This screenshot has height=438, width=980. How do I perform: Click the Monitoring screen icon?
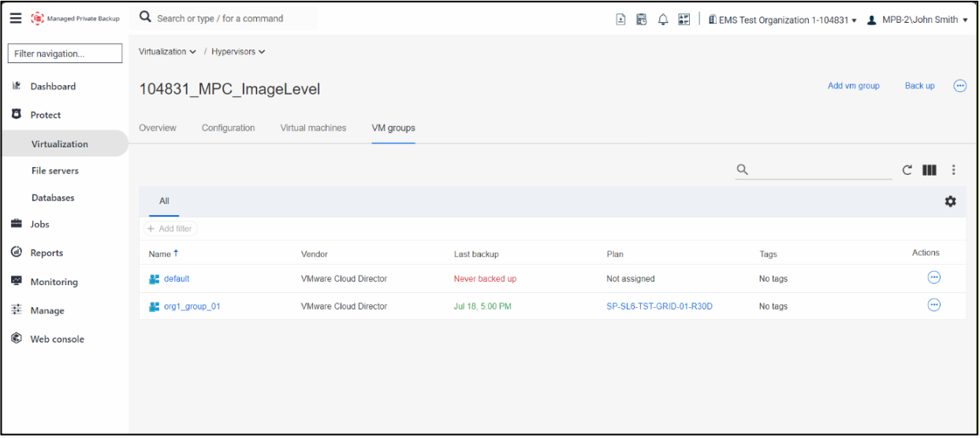[x=16, y=281]
